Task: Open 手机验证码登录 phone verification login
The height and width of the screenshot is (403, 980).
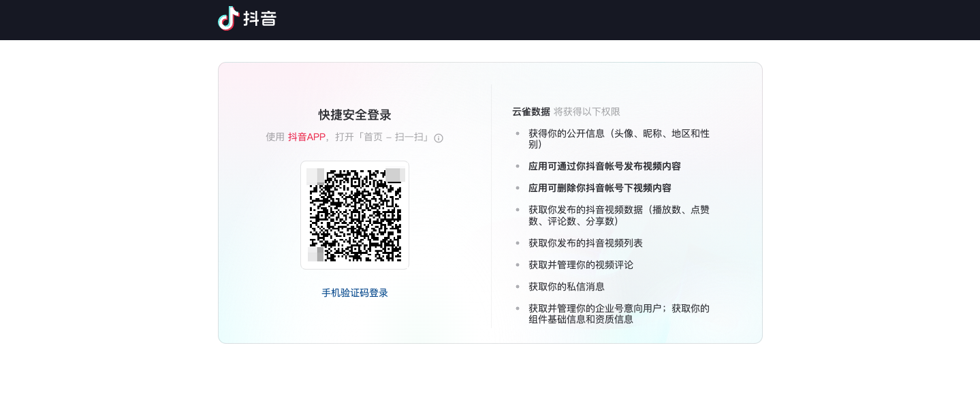Action: click(355, 293)
